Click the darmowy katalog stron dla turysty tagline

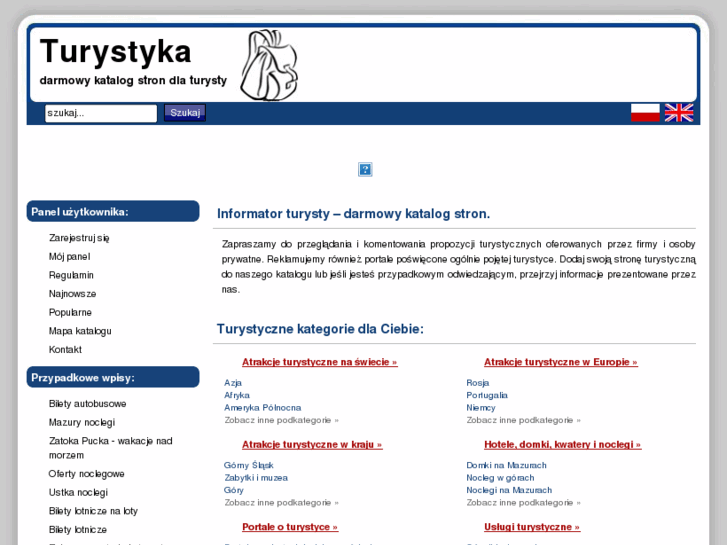(x=133, y=81)
